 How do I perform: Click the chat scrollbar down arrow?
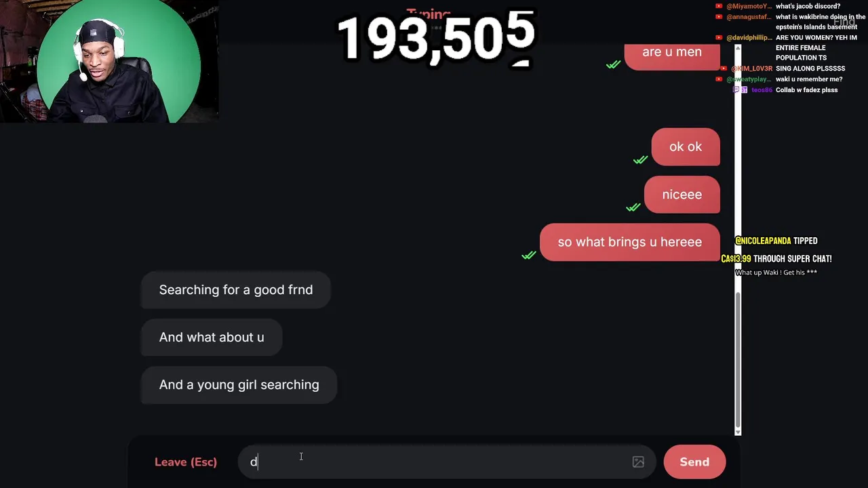738,431
